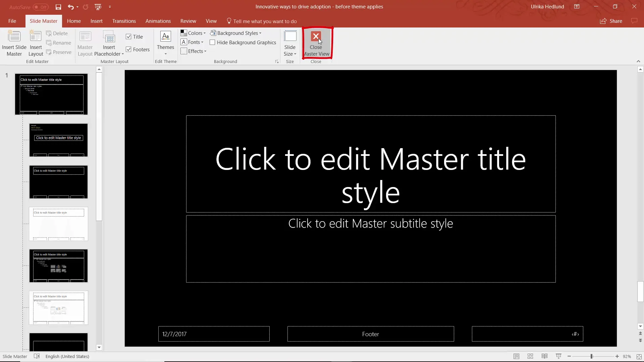The height and width of the screenshot is (362, 644).
Task: Uncheck the Footers checkbox
Action: click(x=128, y=50)
